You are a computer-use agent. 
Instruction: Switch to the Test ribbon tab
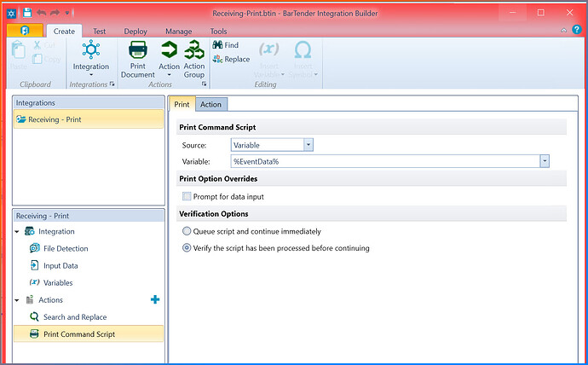100,32
